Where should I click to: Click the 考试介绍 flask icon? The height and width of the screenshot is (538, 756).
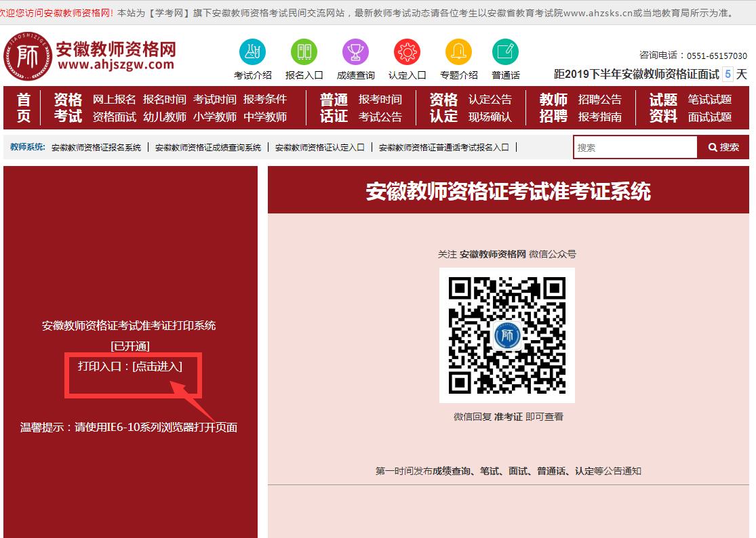click(252, 51)
